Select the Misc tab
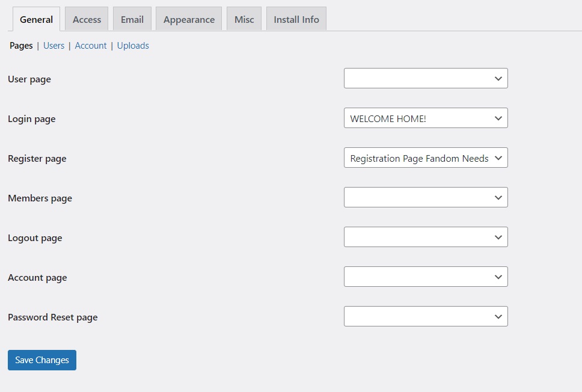The image size is (582, 392). (244, 19)
